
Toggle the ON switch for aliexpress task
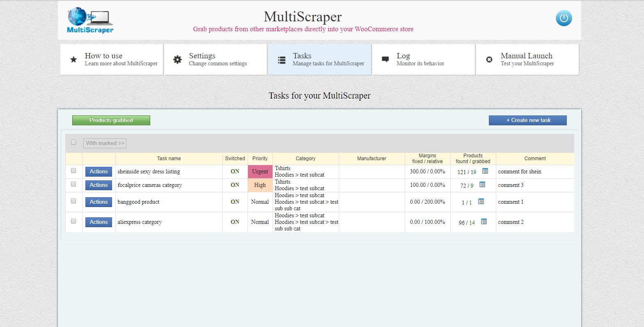pos(235,222)
